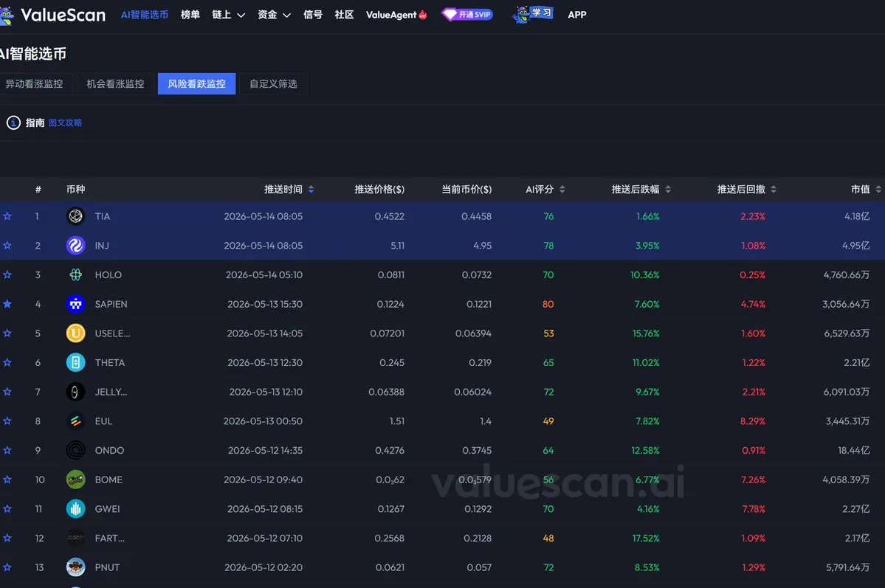Click HOLO market cap 4,760.66万

(846, 274)
